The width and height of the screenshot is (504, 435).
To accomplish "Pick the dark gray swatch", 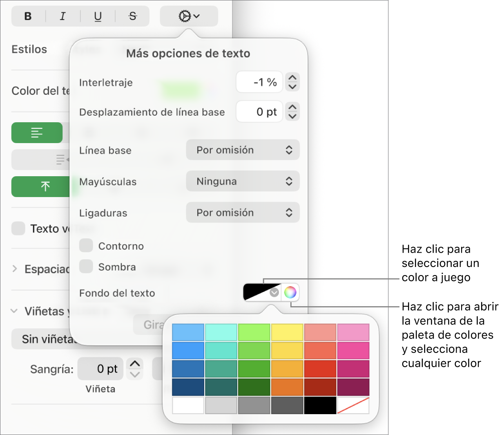I will 287,405.
